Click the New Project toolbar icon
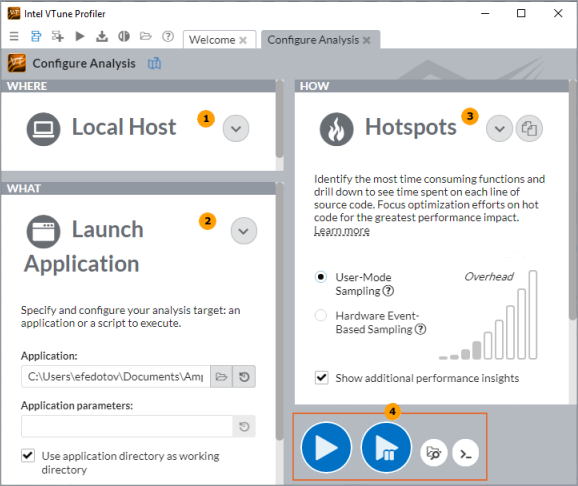The image size is (578, 486). [36, 36]
